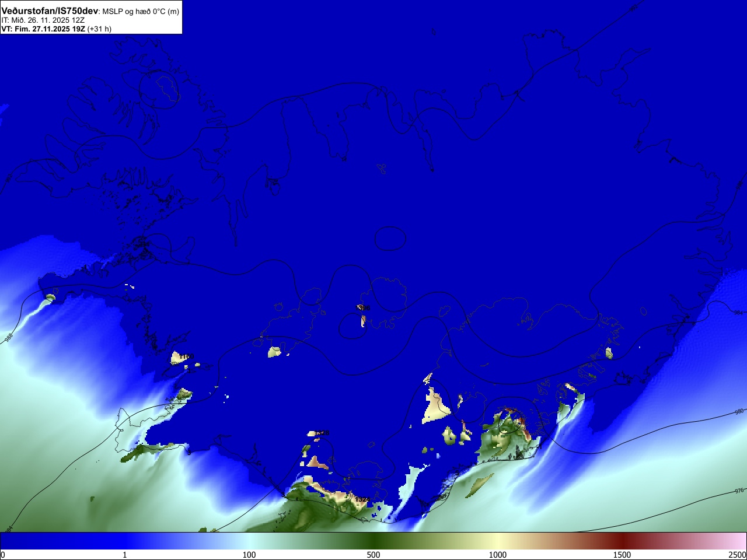Viewport: 747px width, 560px height.
Task: Click the 'IT: Mið. 26. 11. 2025 12Z' line
Action: point(43,20)
